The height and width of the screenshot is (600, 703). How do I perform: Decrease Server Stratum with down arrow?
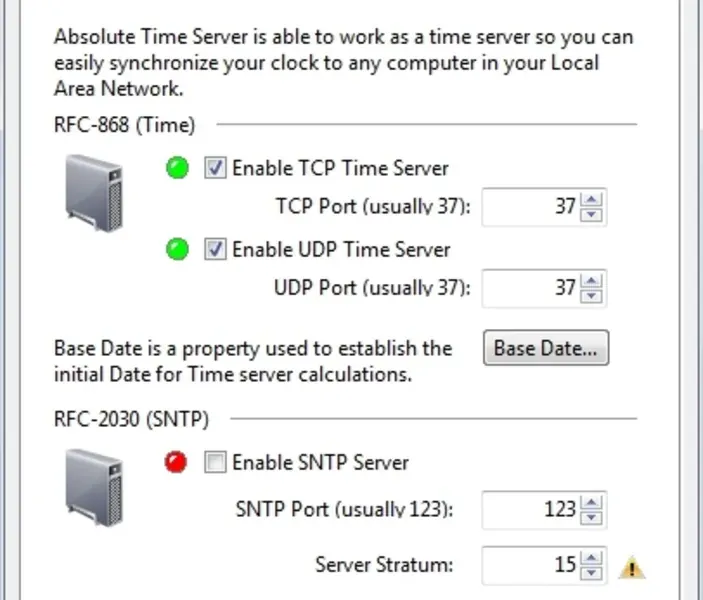click(x=592, y=571)
